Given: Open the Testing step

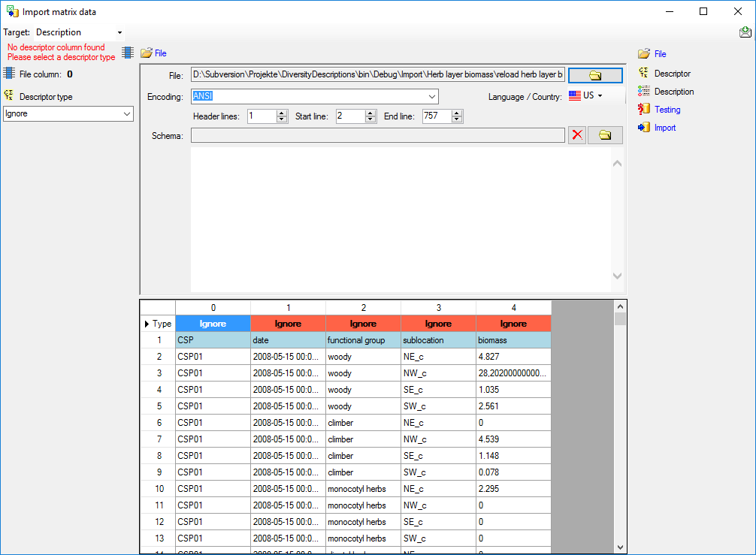Looking at the screenshot, I should [667, 110].
